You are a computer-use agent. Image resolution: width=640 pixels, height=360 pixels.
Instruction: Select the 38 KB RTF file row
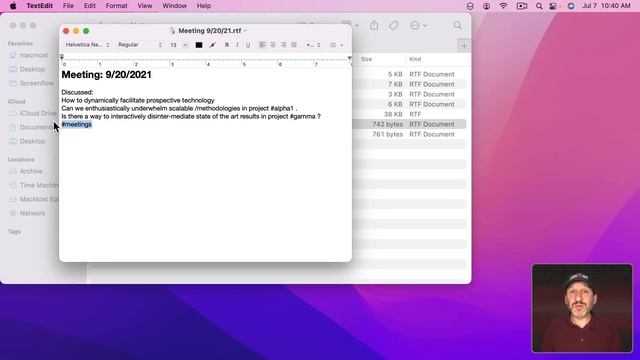(x=409, y=114)
